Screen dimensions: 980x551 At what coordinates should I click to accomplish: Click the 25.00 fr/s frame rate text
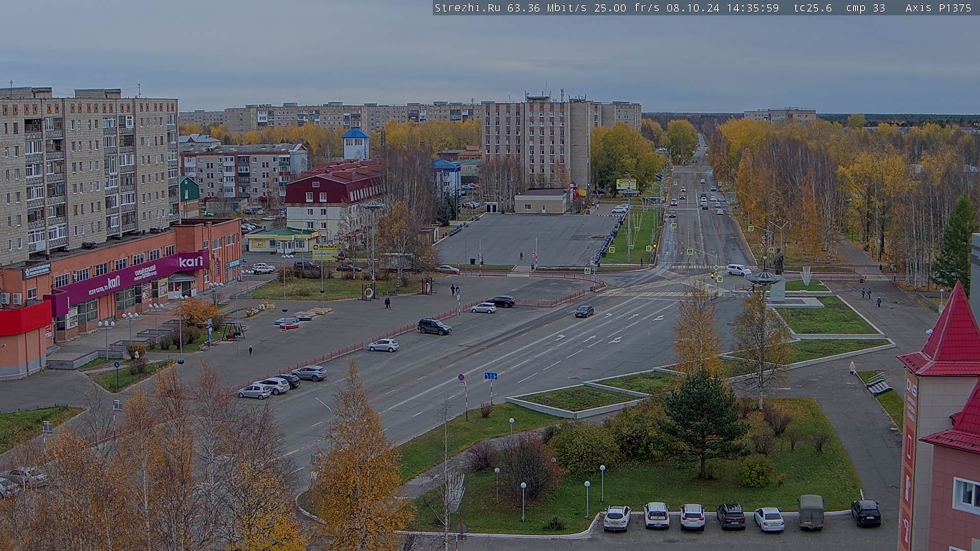click(x=627, y=8)
